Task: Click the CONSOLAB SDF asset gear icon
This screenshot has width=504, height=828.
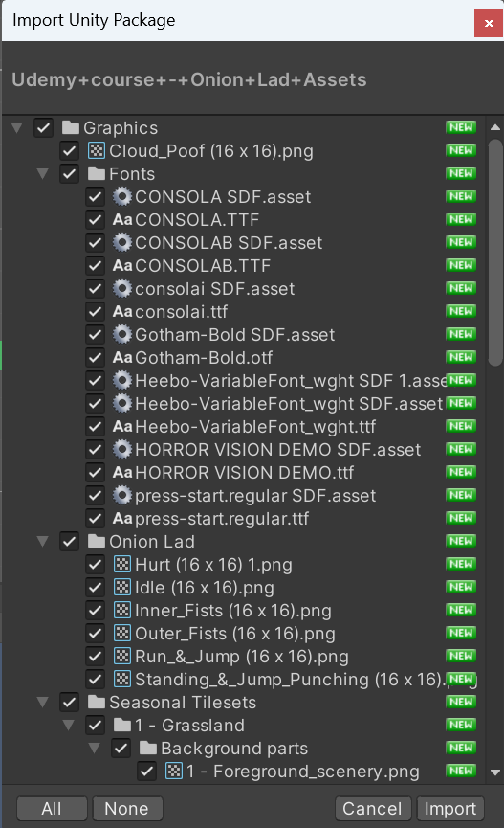Action: pyautogui.click(x=122, y=243)
